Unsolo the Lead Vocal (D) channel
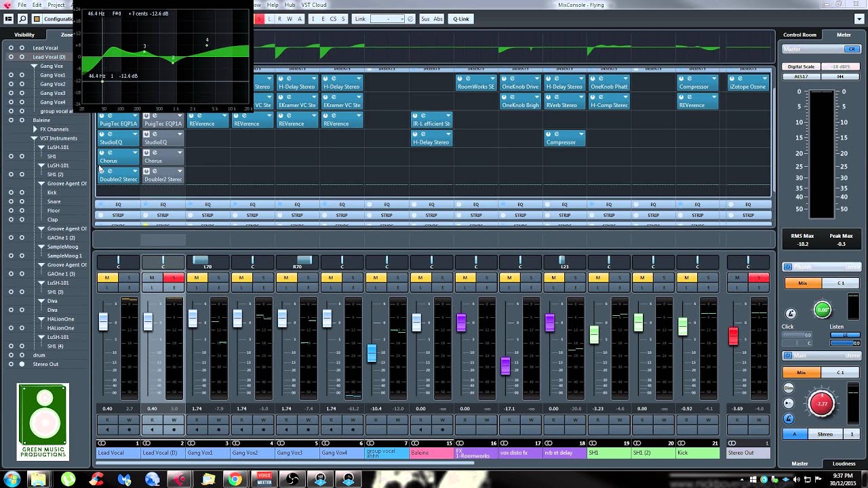 [x=174, y=278]
